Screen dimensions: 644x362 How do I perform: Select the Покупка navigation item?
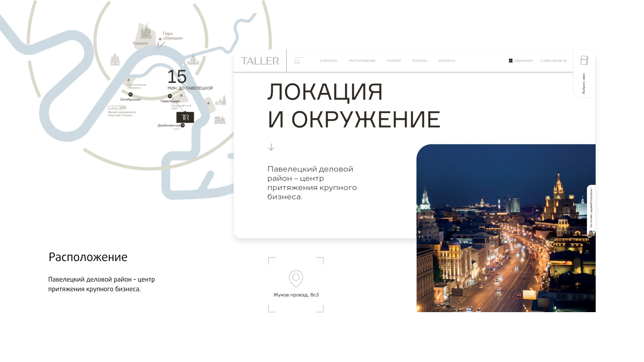pos(419,61)
